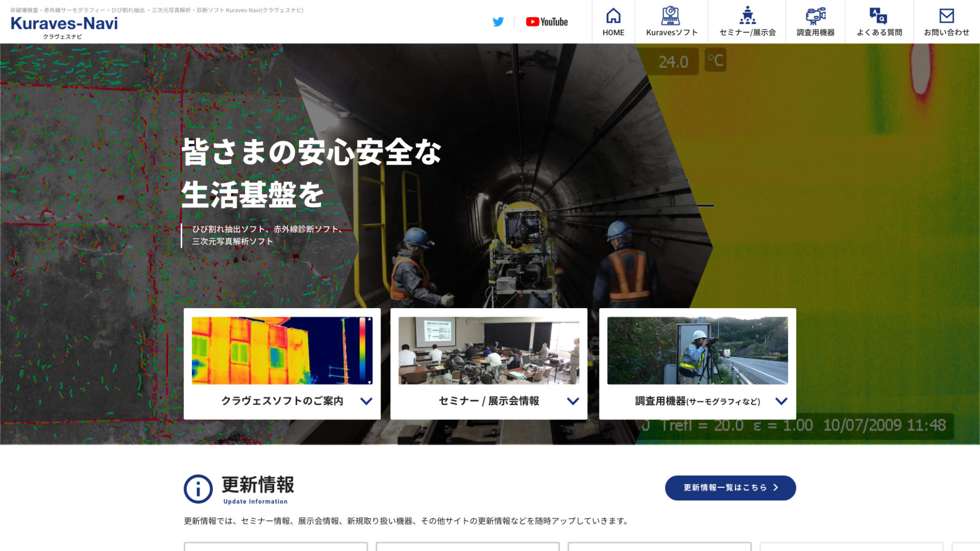Viewport: 980px width, 551px height.
Task: Click the HOME house icon
Action: [613, 15]
